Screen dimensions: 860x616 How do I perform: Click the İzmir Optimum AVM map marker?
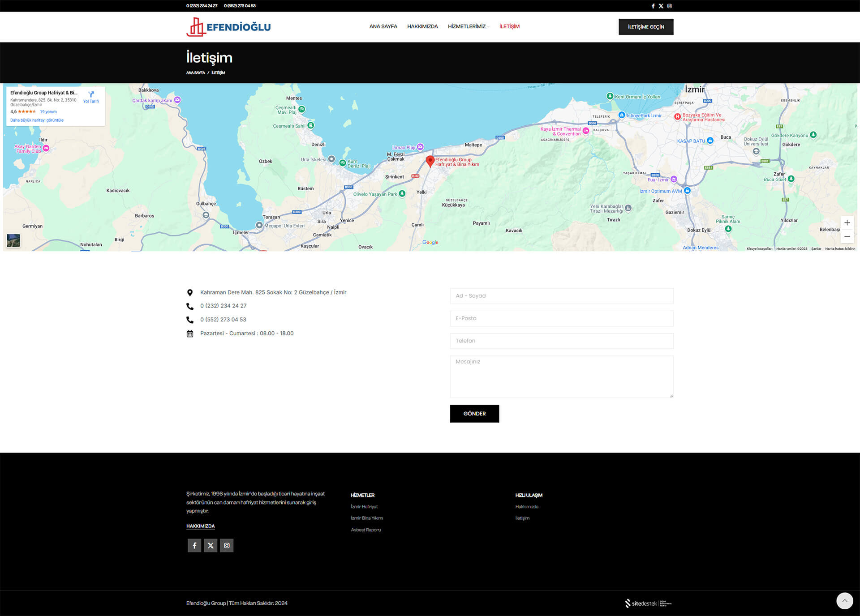pyautogui.click(x=687, y=191)
